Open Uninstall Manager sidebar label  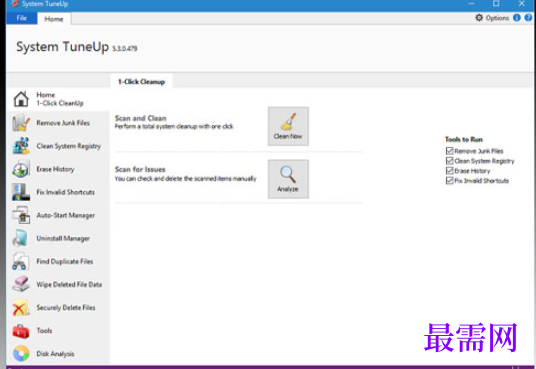(63, 238)
